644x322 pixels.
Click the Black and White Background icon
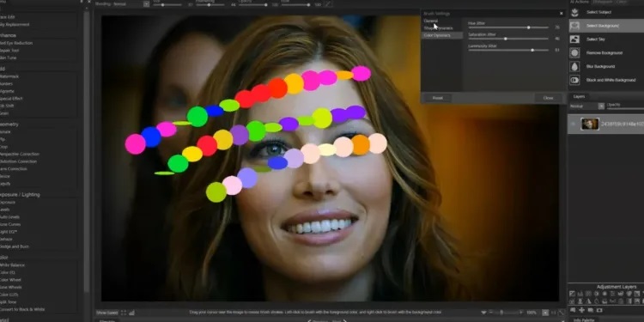(x=574, y=80)
